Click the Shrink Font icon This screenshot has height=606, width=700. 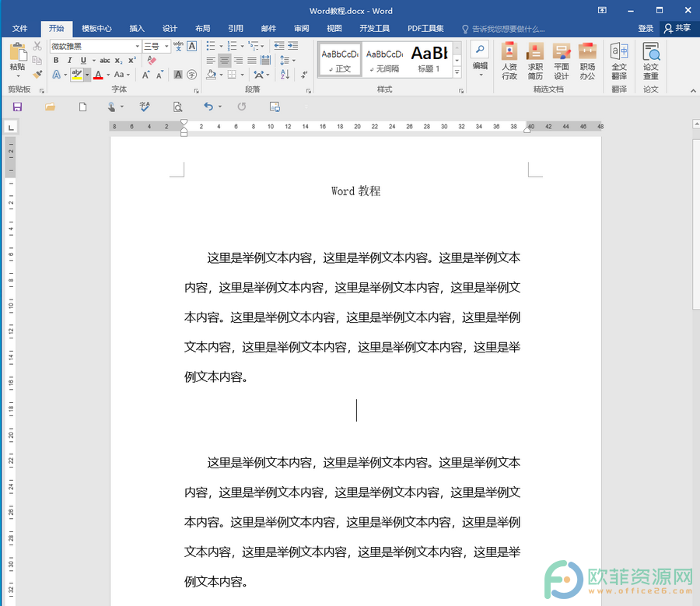point(159,75)
